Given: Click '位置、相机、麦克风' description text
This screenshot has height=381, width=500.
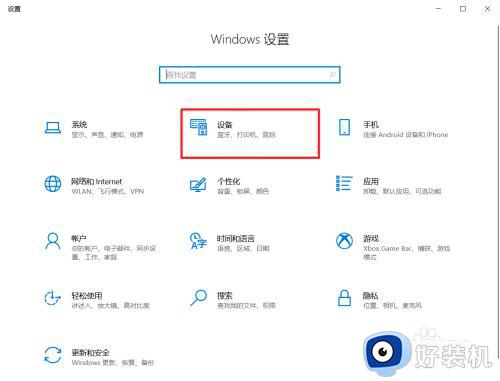Looking at the screenshot, I should click(393, 305).
